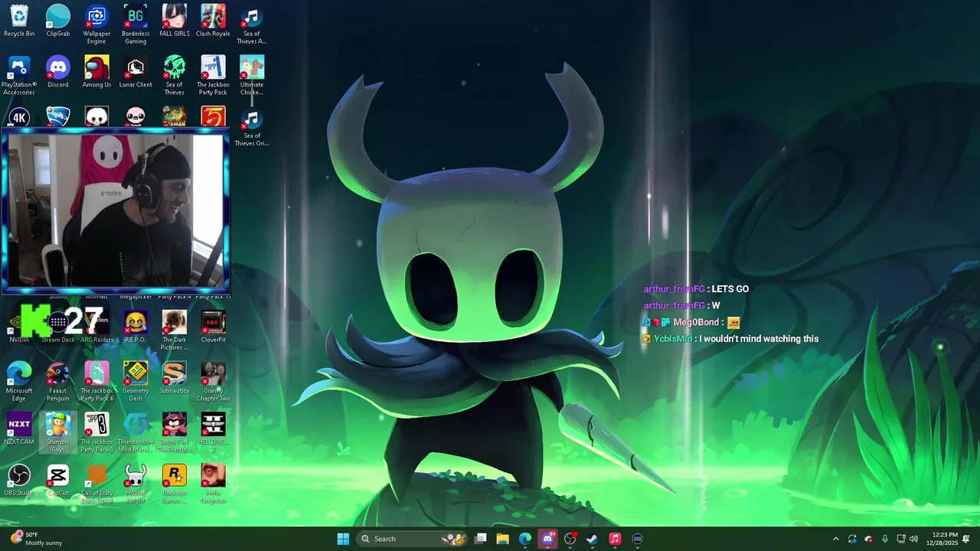Select the Thunderstore Mod Manager icon
The image size is (980, 551).
[x=136, y=432]
